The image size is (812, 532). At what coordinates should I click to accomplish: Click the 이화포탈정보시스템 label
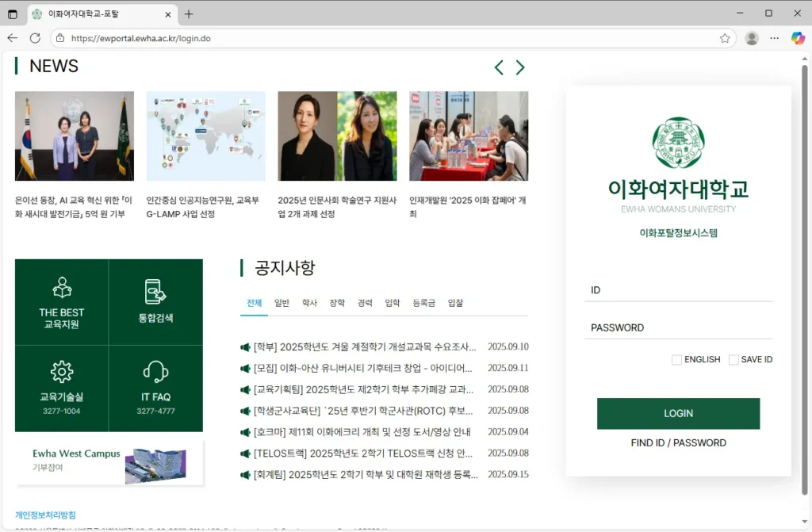pos(679,233)
